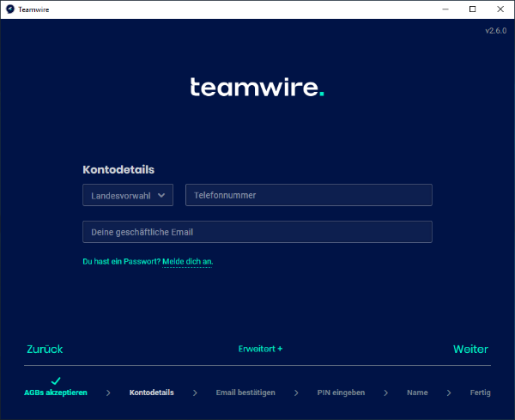Click the Deine geschäftliche Email field
Image resolution: width=515 pixels, height=420 pixels.
pyautogui.click(x=257, y=232)
